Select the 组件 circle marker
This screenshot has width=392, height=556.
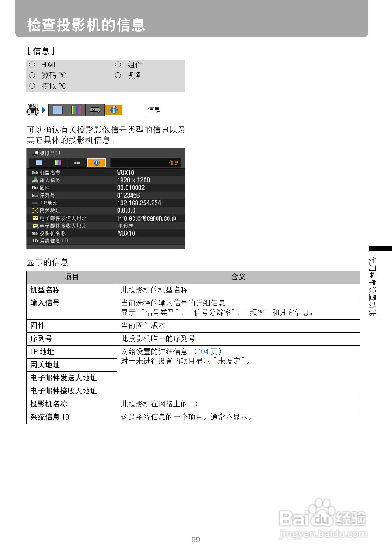click(118, 64)
